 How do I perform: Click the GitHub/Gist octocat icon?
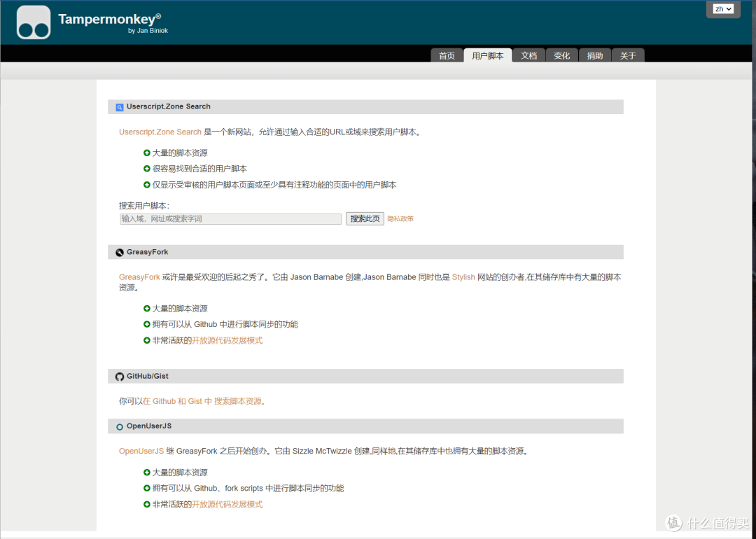[120, 377]
